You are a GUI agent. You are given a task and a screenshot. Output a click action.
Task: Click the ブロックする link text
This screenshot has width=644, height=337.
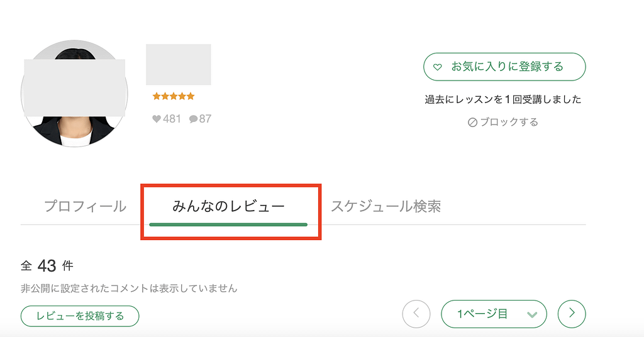[509, 123]
